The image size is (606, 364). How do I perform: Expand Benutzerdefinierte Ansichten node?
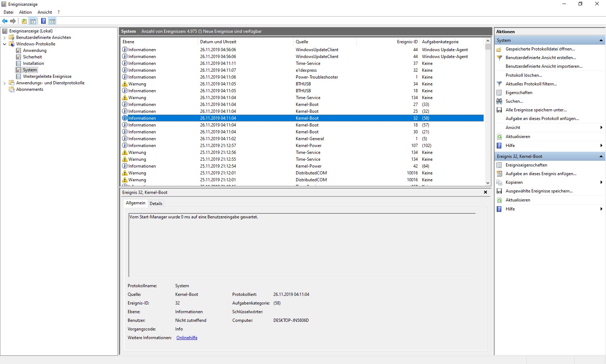point(4,37)
